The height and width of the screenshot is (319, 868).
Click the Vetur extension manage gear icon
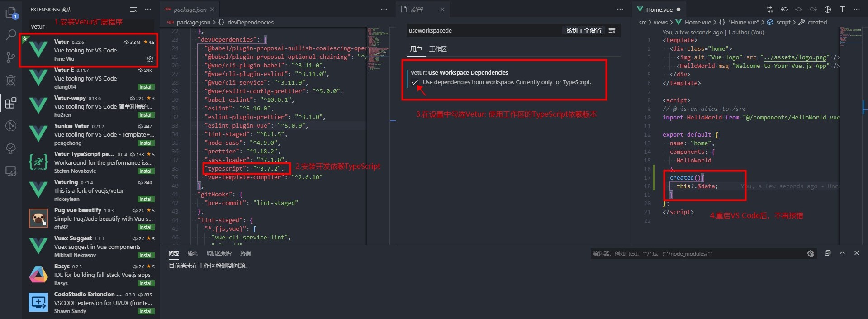point(150,59)
